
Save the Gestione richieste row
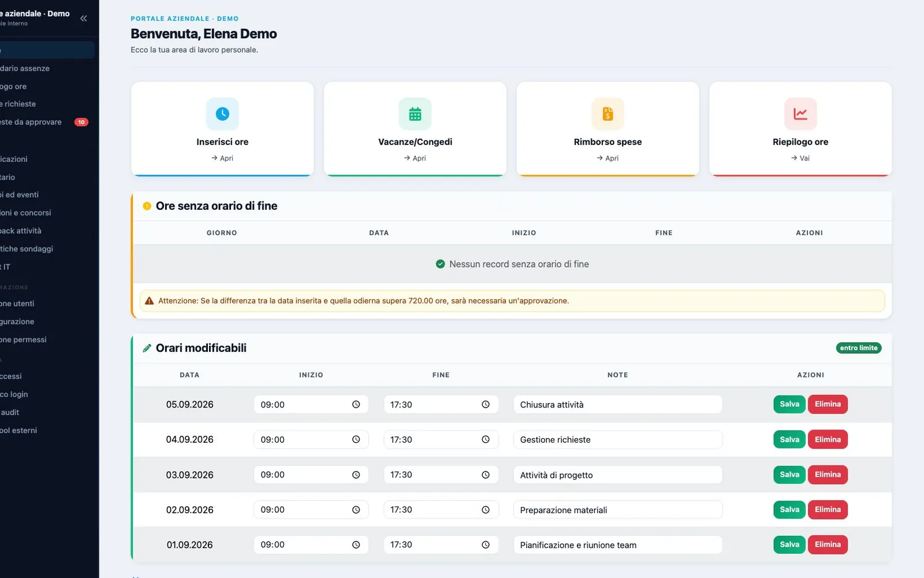[789, 439]
